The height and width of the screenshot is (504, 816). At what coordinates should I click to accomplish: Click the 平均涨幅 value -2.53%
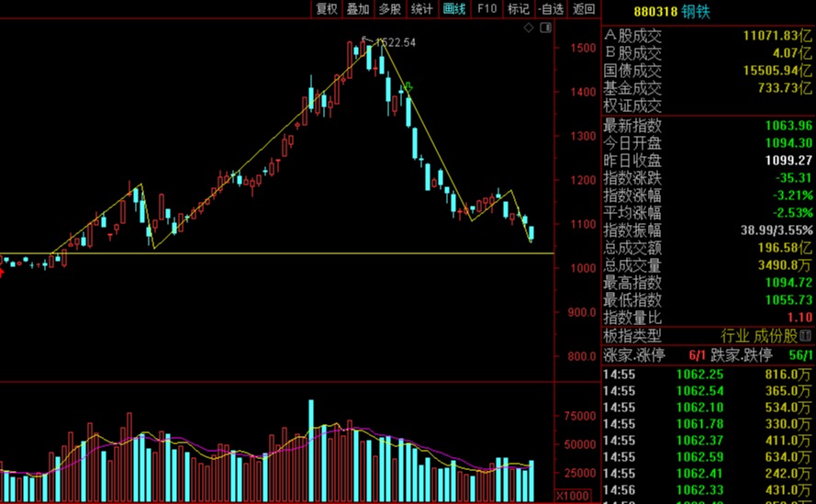[792, 212]
